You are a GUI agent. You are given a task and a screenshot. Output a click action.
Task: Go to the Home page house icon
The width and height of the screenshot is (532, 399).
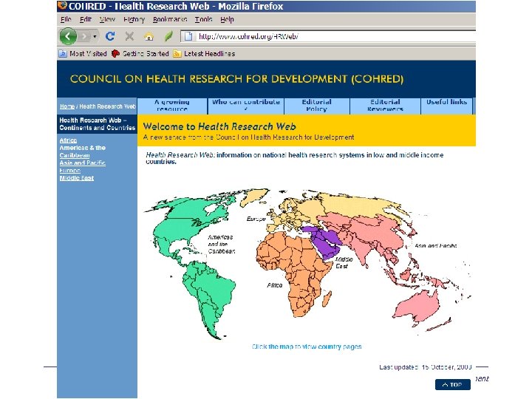(x=149, y=36)
